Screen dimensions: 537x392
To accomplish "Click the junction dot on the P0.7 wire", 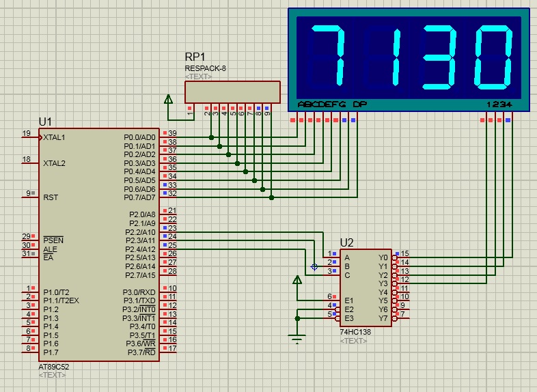I will 271,197.
